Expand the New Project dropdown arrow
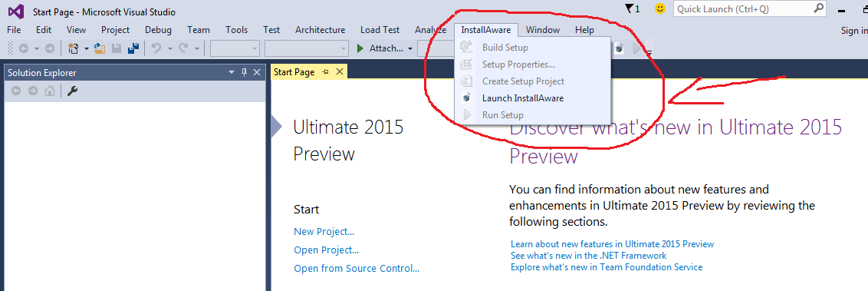The image size is (868, 291). click(87, 49)
